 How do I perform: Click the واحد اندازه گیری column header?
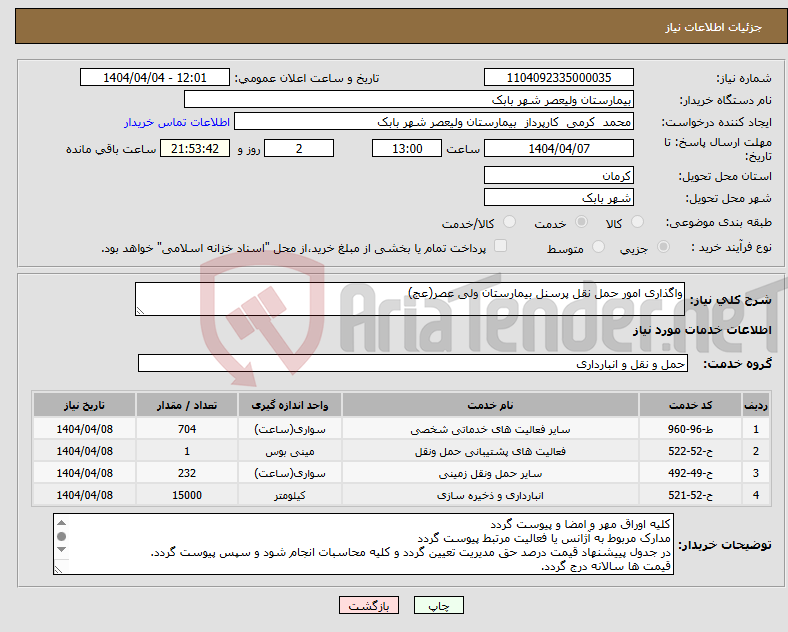coord(289,405)
